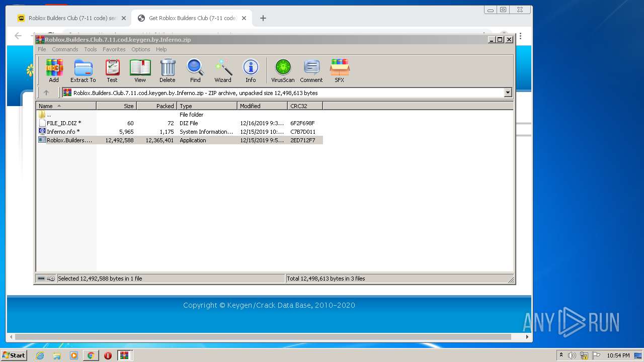This screenshot has height=362, width=644.
Task: Click the 10:54 PM system clock
Action: (x=618, y=355)
